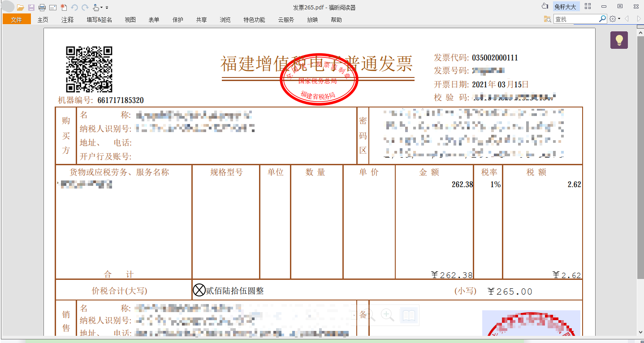Print the invoice via the printer icon
644x343 pixels.
click(x=42, y=7)
